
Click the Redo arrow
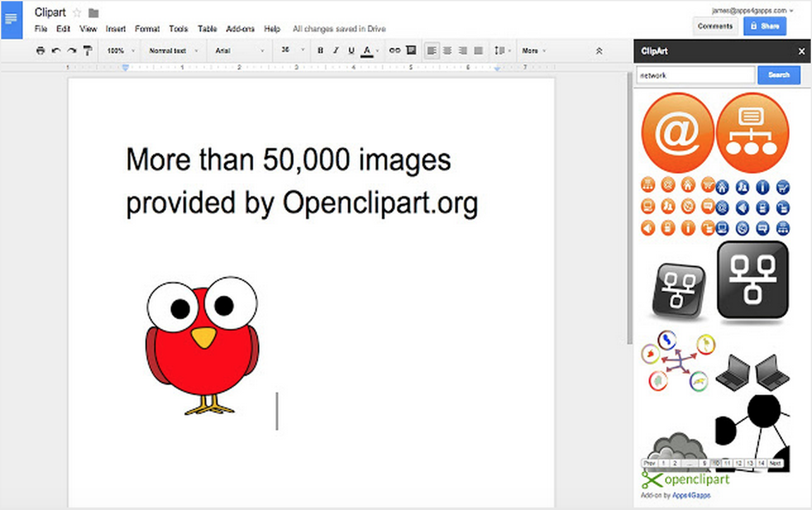72,51
